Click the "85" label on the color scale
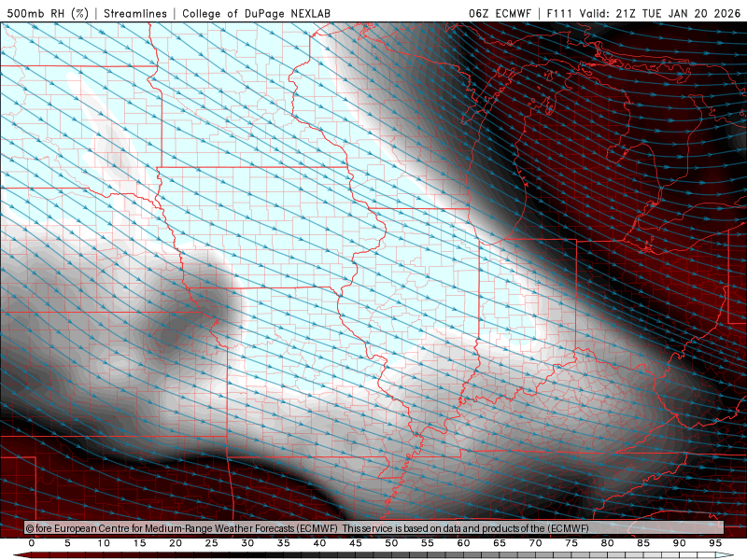 coord(643,543)
